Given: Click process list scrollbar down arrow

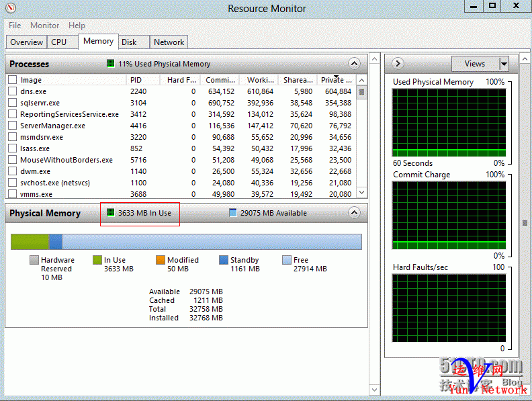Looking at the screenshot, I should click(x=361, y=192).
